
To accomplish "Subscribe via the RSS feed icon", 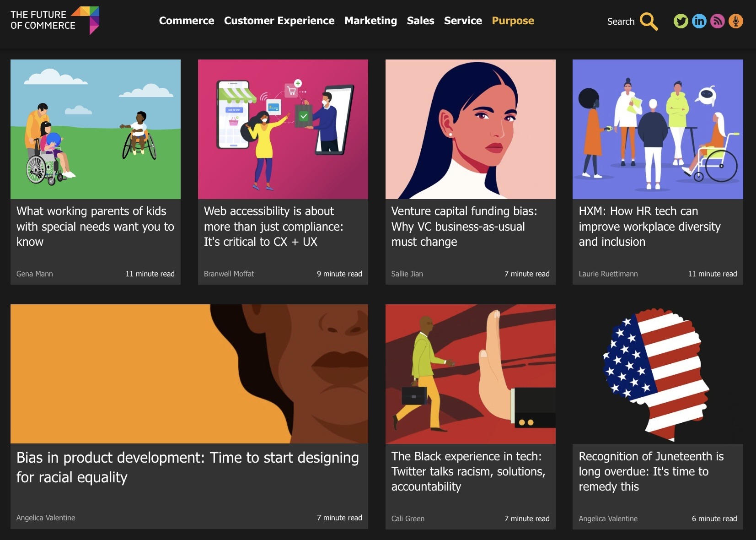I will pos(718,21).
